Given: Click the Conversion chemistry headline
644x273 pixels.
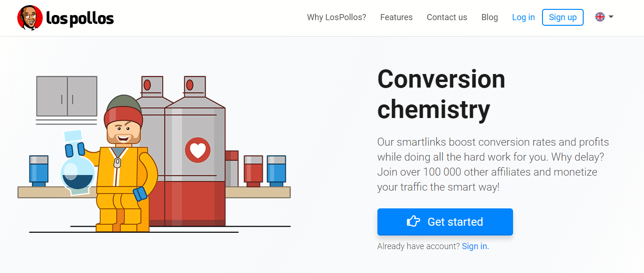Looking at the screenshot, I should [441, 94].
